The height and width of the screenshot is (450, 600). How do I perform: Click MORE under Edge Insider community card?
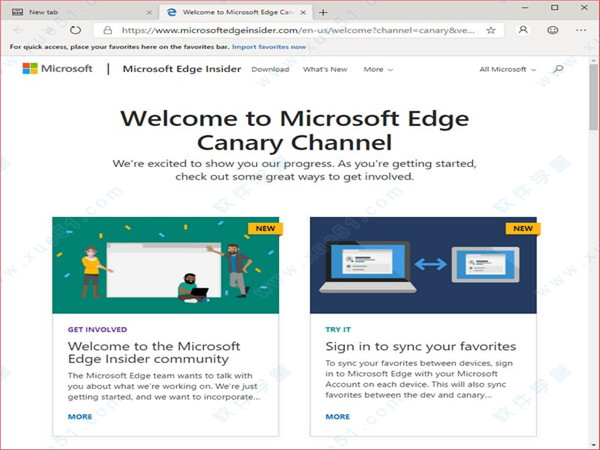tap(80, 416)
